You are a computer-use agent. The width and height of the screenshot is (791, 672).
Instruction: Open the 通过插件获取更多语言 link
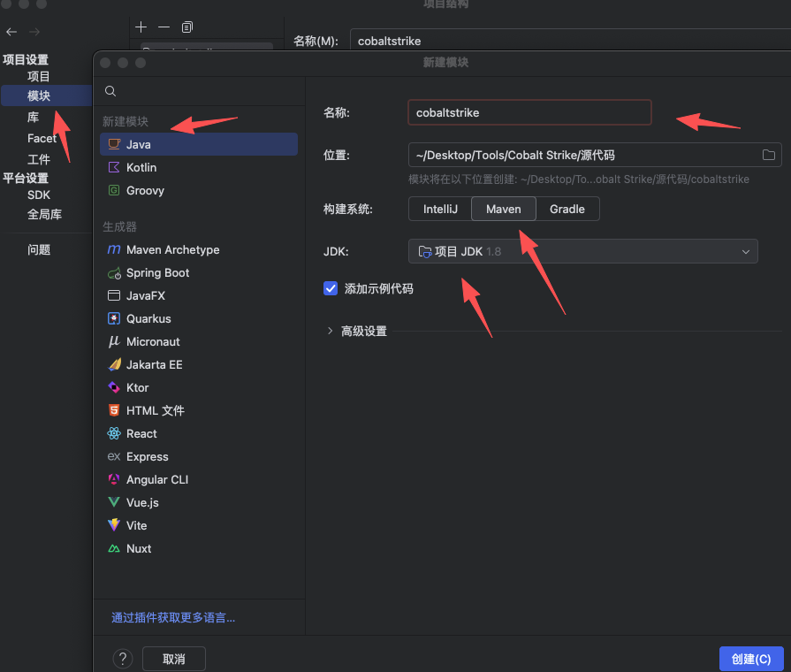point(173,618)
